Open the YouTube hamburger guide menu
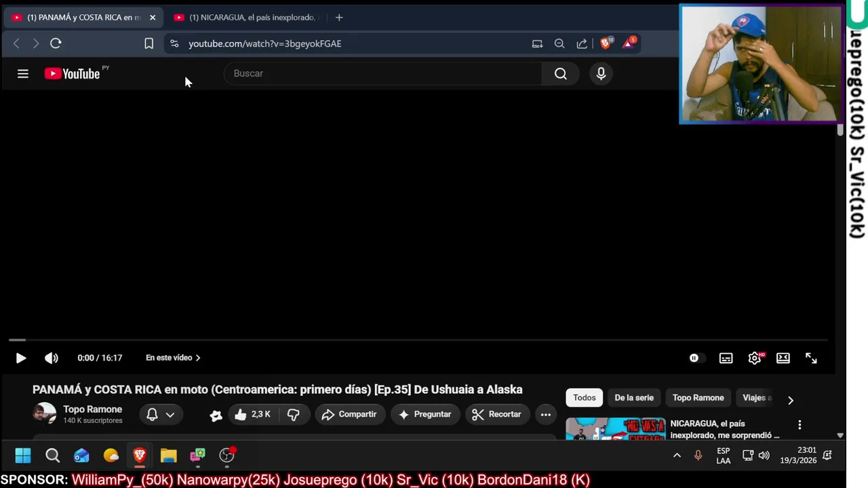 (x=22, y=73)
